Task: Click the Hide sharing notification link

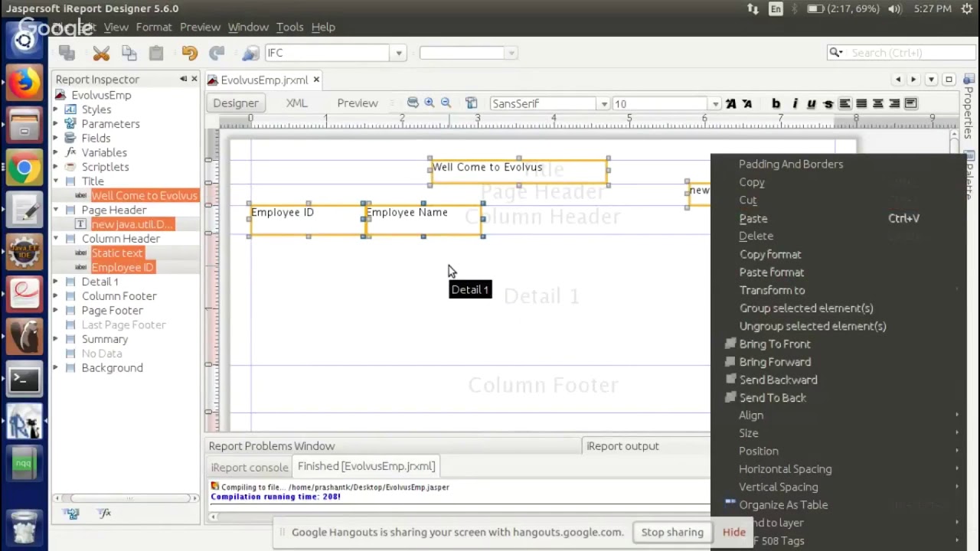Action: 733,532
